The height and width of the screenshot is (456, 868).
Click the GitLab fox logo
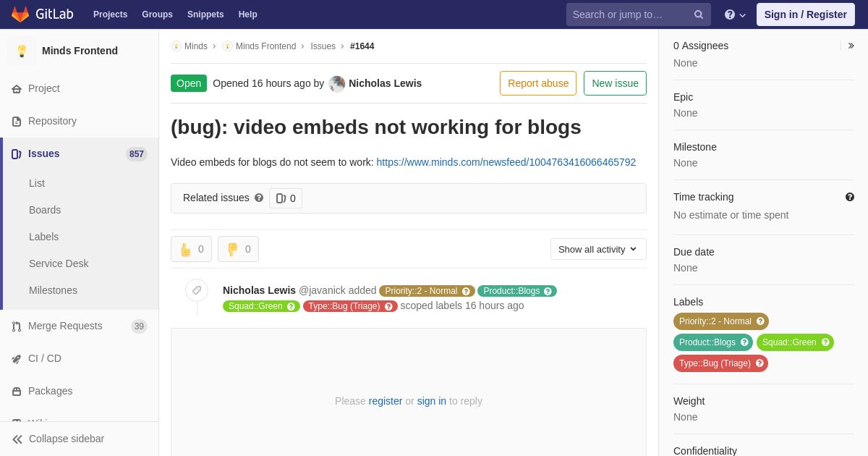(20, 14)
